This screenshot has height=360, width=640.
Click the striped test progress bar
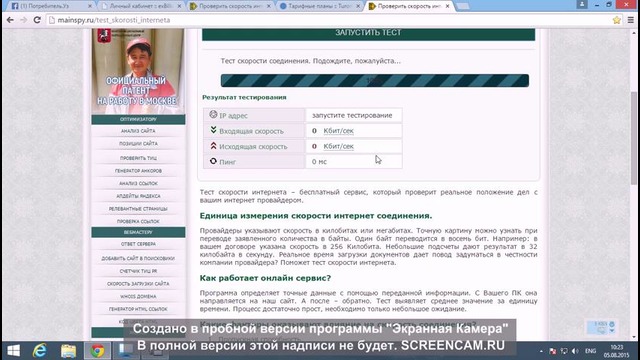tap(375, 80)
